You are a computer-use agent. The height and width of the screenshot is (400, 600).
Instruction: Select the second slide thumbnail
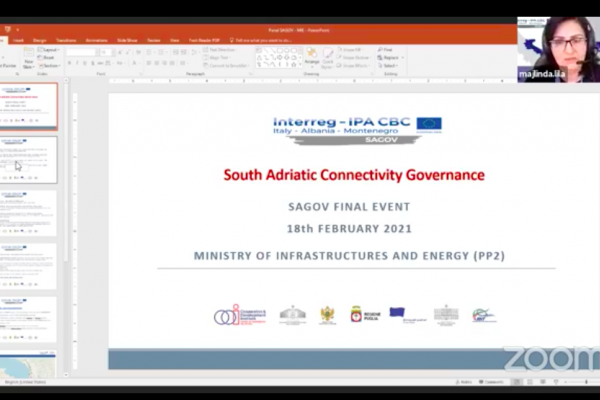[x=29, y=160]
